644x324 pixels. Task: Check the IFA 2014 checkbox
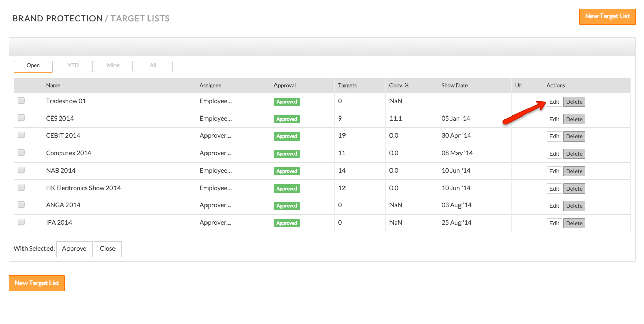click(x=21, y=222)
